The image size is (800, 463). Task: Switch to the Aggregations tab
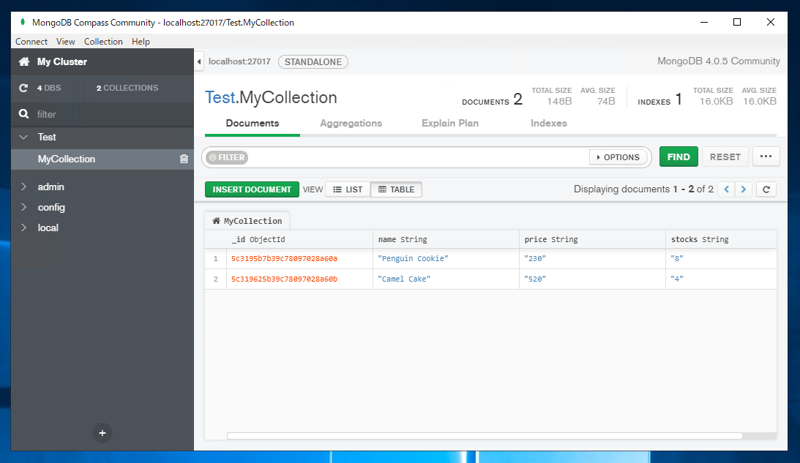(x=351, y=123)
